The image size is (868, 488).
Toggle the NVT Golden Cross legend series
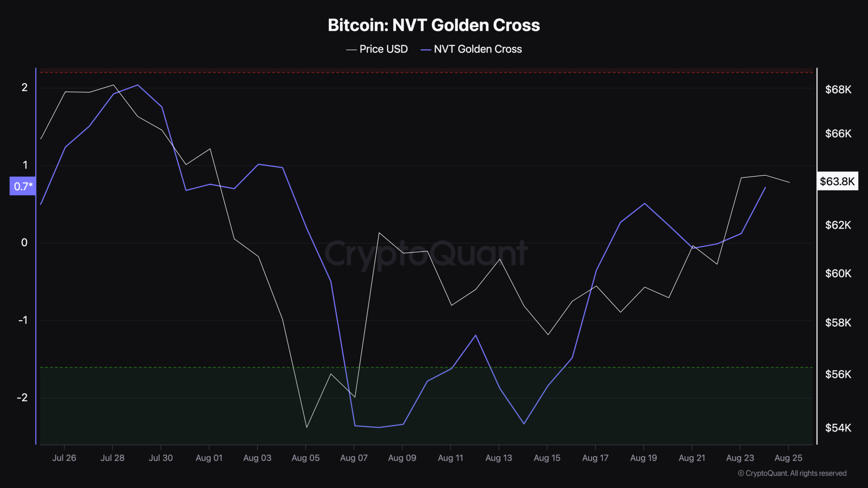click(471, 49)
